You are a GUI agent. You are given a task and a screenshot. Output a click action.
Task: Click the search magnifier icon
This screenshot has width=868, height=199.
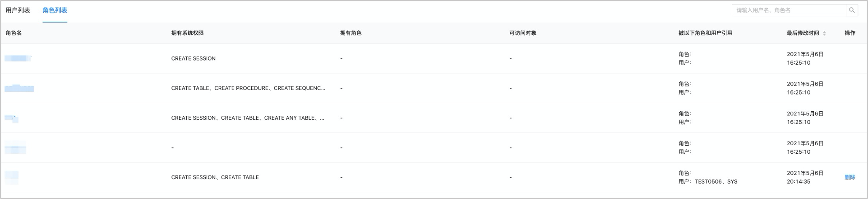click(852, 10)
